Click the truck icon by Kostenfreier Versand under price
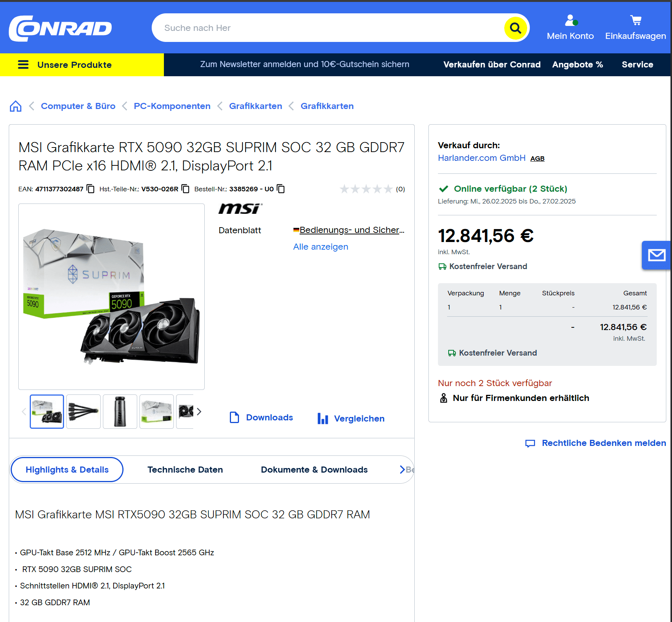The image size is (672, 622). (x=442, y=266)
